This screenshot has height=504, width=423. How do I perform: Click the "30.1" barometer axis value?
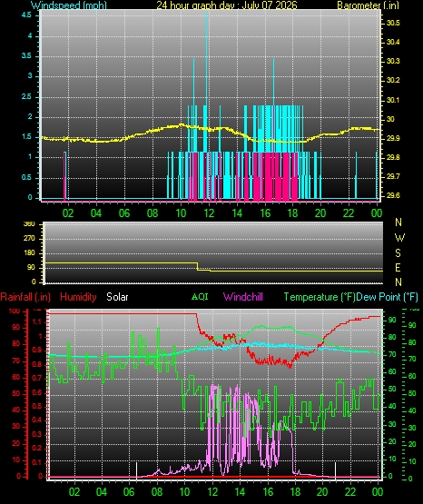393,100
